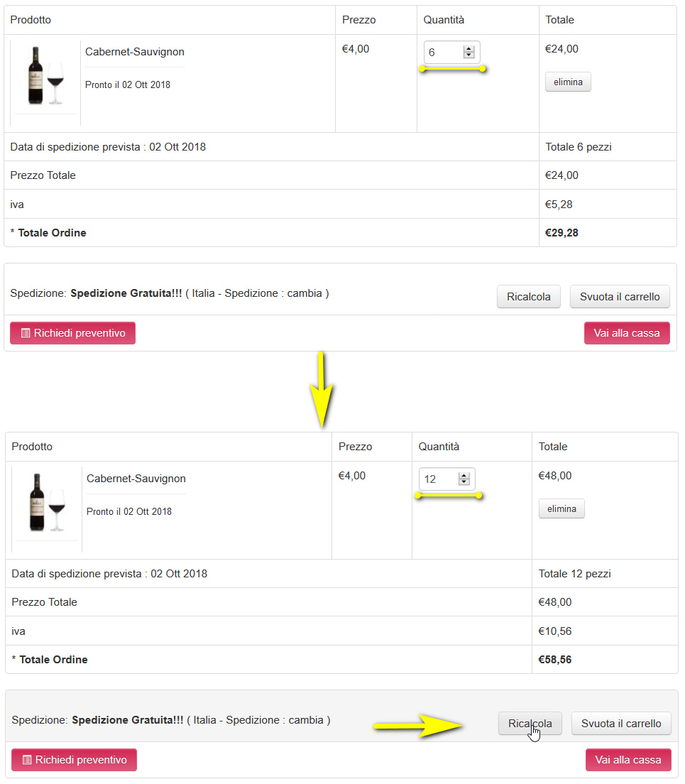Request a quote via upper Richiedi preventivo

73,333
